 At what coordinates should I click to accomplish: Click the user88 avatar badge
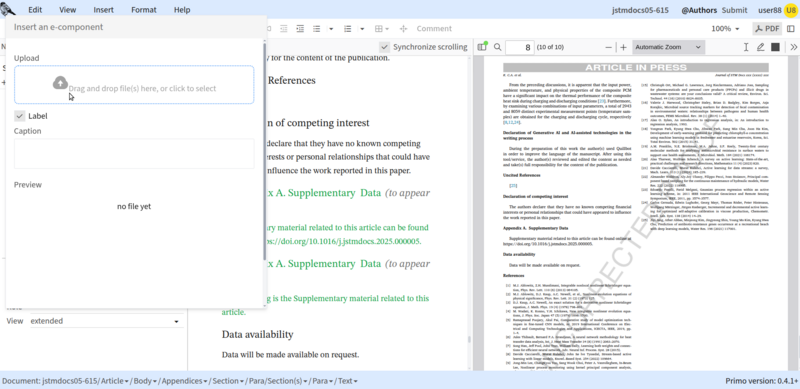791,10
